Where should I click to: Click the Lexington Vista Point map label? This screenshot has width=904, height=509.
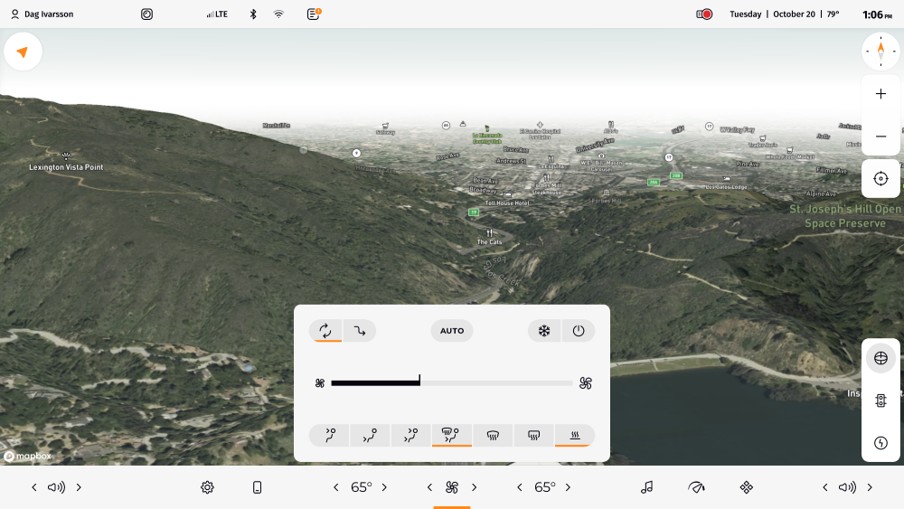pos(66,167)
